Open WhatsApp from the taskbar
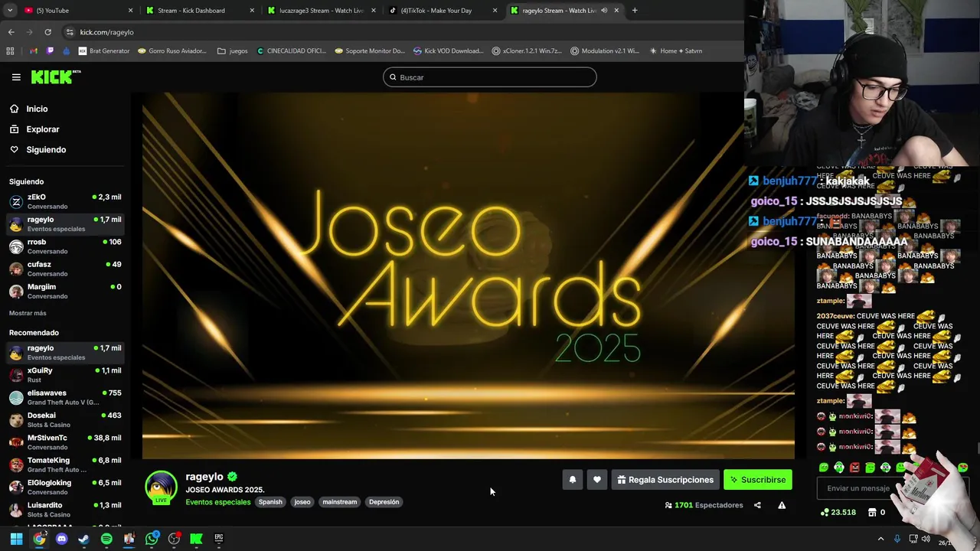 coord(152,539)
